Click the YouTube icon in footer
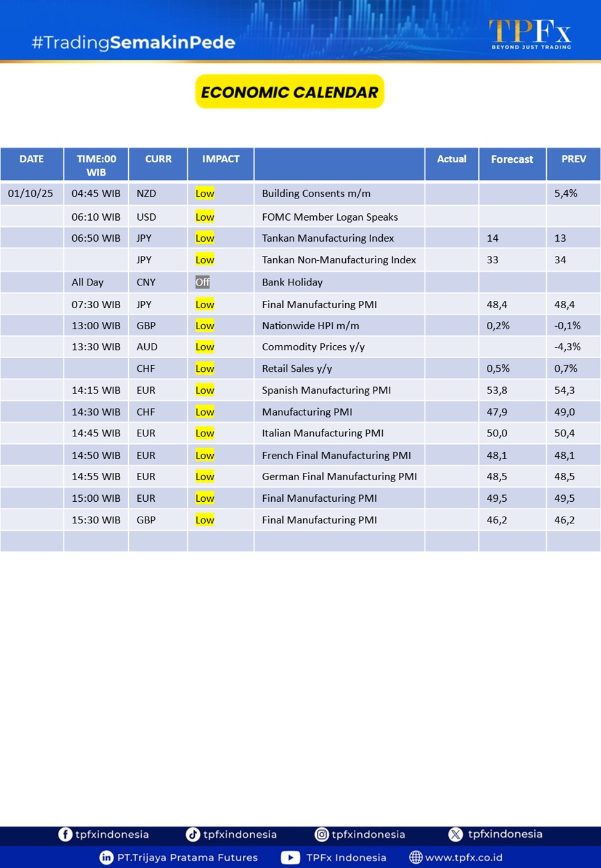This screenshot has width=601, height=868. (290, 858)
